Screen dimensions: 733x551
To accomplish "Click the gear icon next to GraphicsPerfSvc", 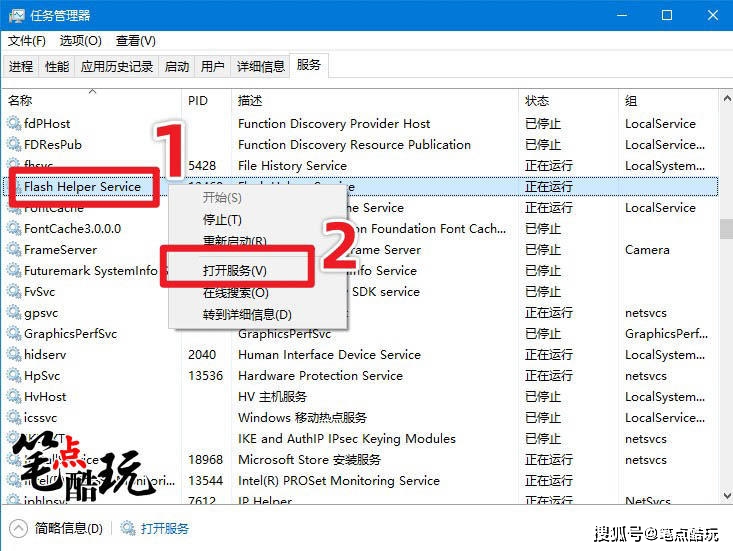I will pos(14,333).
